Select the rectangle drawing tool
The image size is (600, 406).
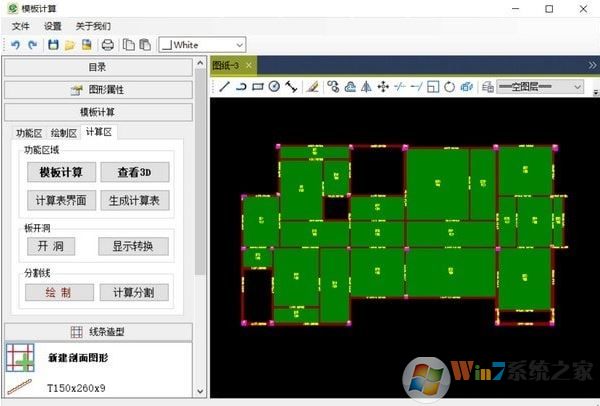(258, 87)
